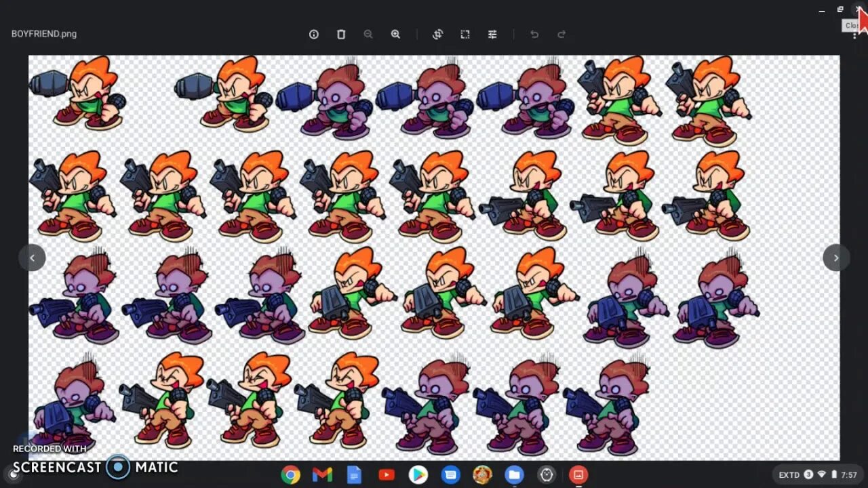Open the Messages app from the shelf
Image resolution: width=868 pixels, height=488 pixels.
[x=450, y=474]
